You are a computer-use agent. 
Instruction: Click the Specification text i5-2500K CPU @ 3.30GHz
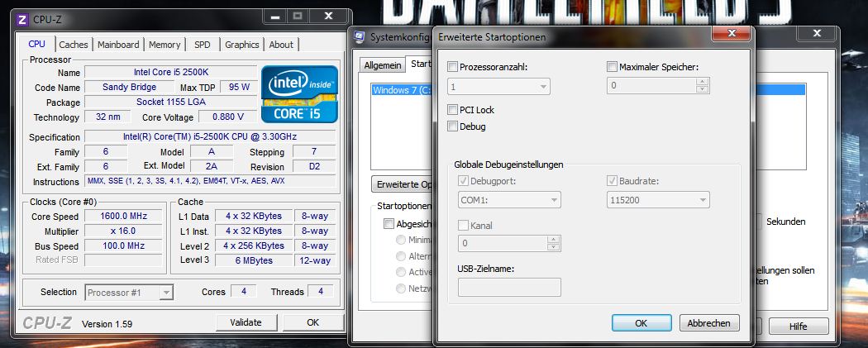pos(210,136)
